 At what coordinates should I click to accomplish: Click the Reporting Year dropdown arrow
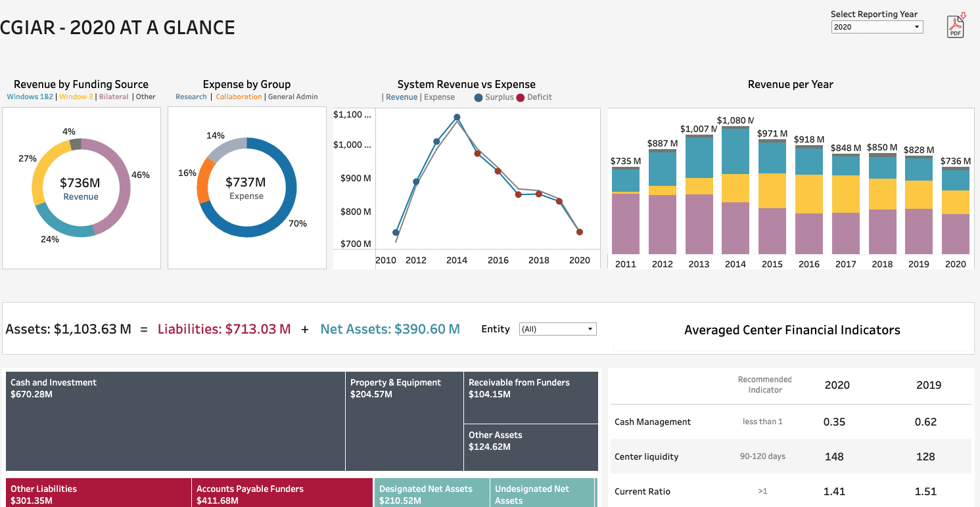point(917,27)
